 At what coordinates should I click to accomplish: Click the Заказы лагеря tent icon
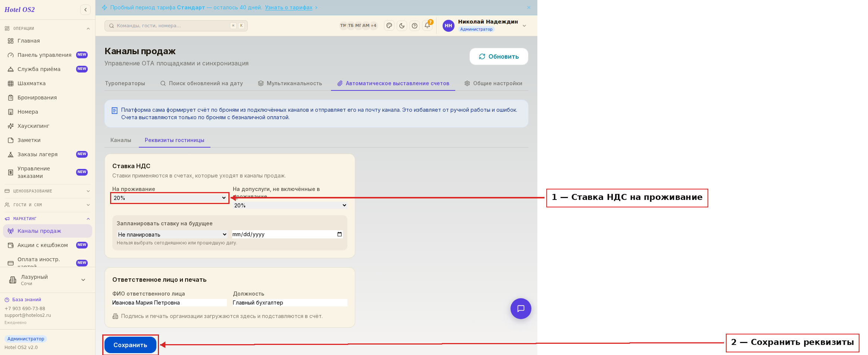click(11, 154)
